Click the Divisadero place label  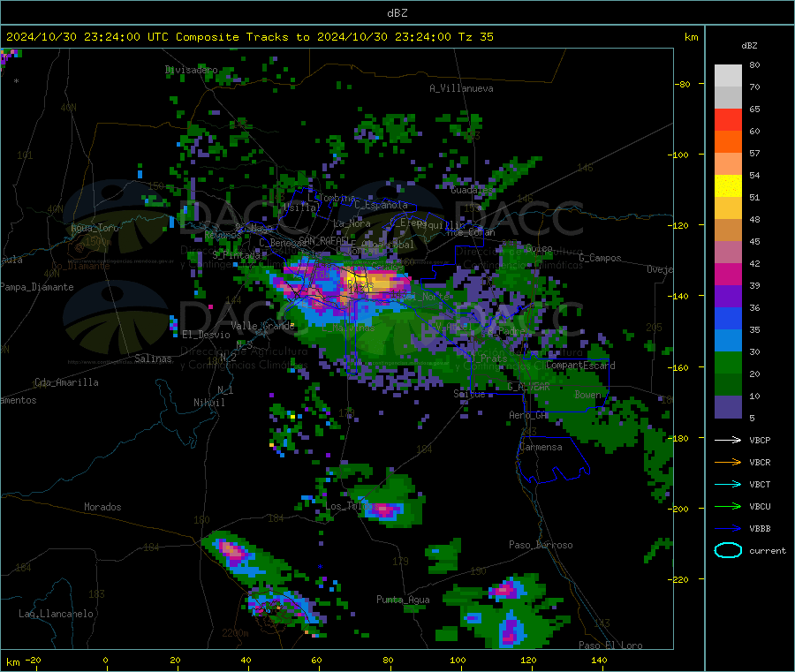tap(191, 70)
